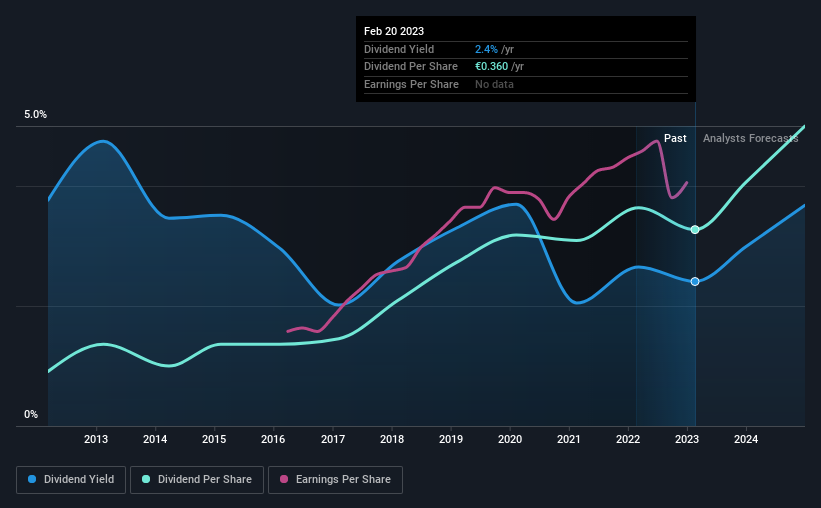
Task: Select the Past section label
Action: [675, 138]
